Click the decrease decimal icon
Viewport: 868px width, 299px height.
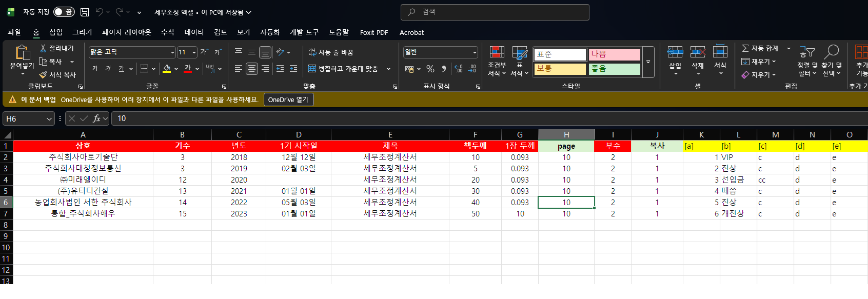[x=472, y=69]
